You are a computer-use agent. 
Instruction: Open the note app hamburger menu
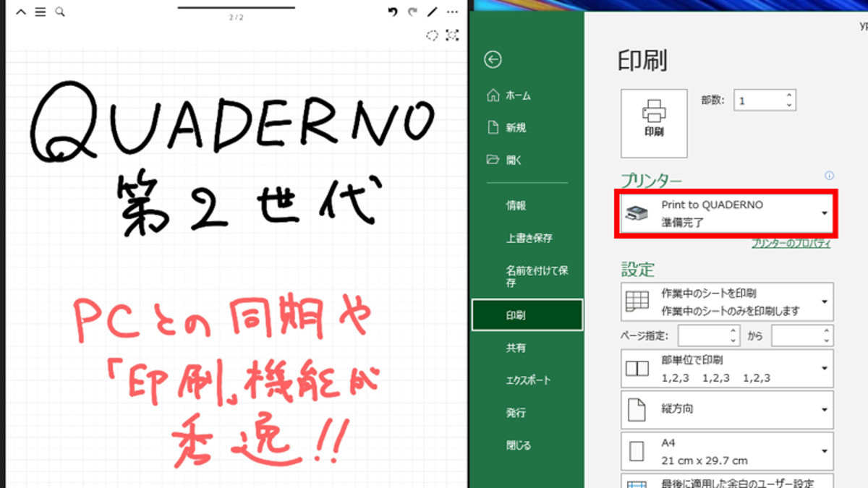[x=41, y=12]
